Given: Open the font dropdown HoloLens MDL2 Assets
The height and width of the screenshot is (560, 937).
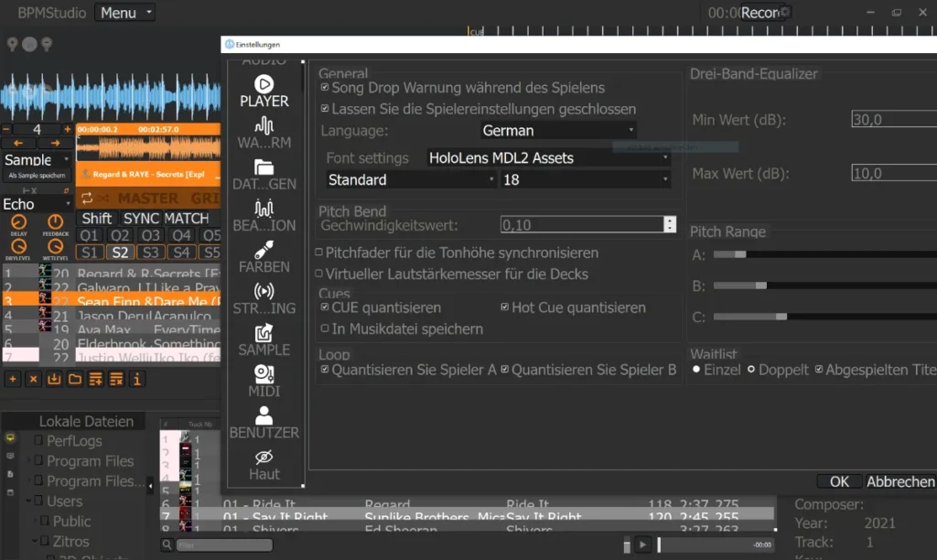Looking at the screenshot, I should (548, 157).
